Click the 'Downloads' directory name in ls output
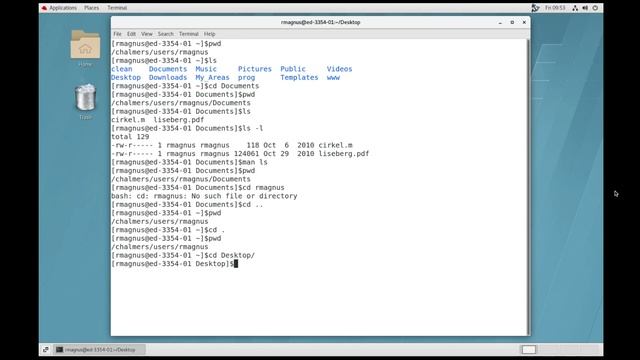640x360 pixels. [x=168, y=78]
